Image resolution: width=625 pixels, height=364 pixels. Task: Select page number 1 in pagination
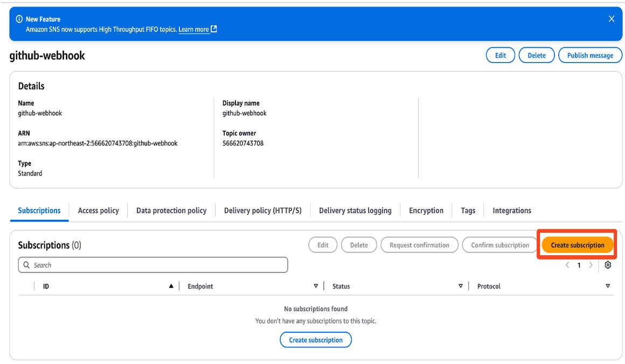click(579, 265)
